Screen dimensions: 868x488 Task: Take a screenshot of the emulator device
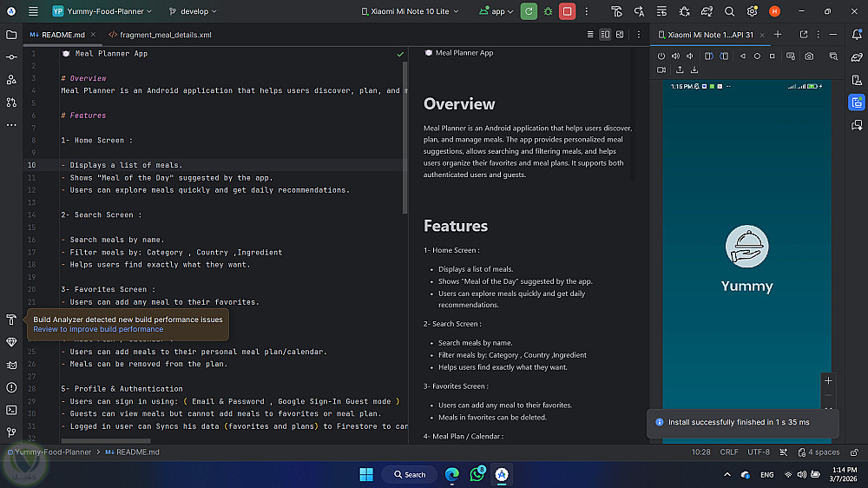[809, 56]
